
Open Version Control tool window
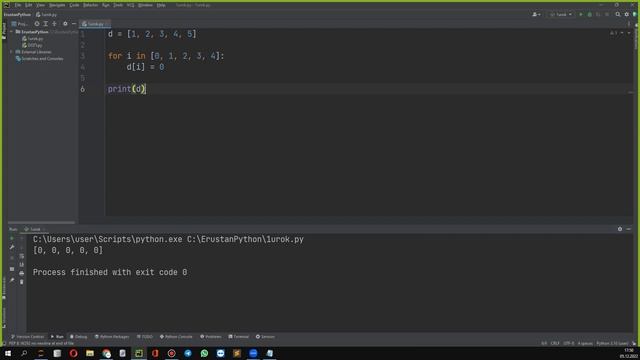pos(27,337)
